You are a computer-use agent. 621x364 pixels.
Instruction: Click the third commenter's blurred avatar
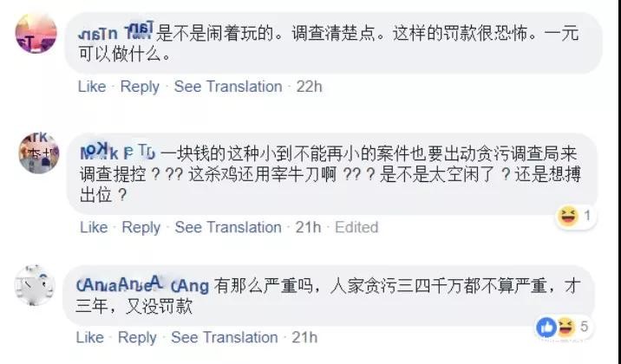(35, 286)
